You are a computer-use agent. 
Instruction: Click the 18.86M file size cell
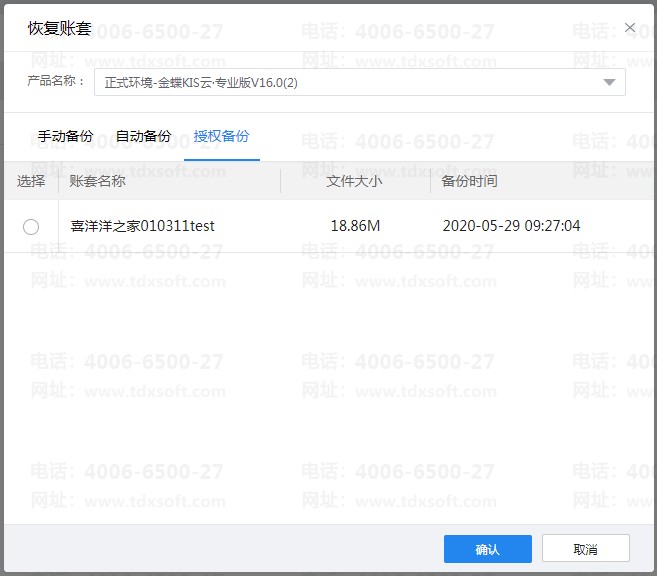point(355,226)
